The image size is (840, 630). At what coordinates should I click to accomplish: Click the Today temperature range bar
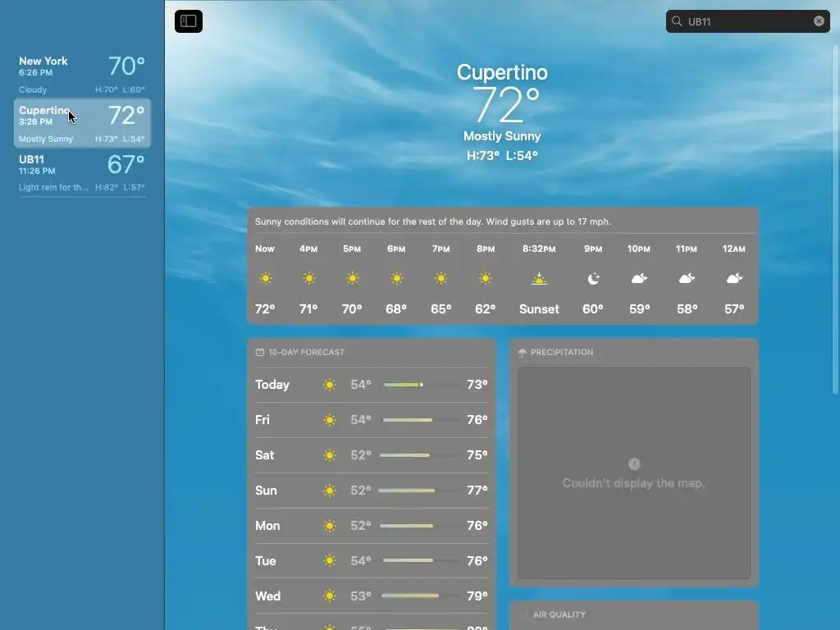(421, 385)
